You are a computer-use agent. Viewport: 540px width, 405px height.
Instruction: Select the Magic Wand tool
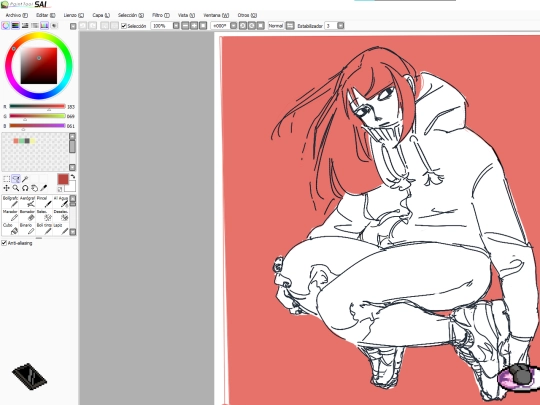tap(25, 179)
